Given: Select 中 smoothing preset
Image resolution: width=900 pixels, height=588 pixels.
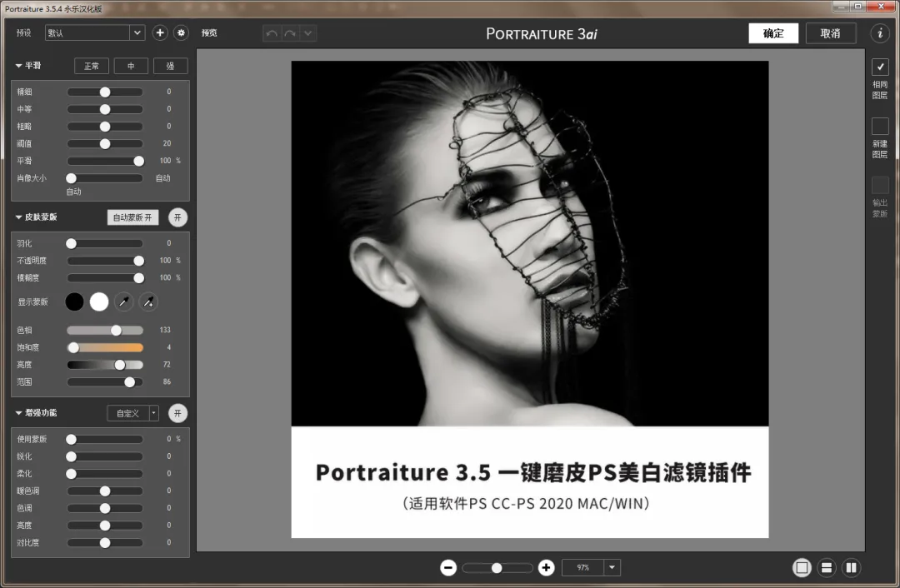Looking at the screenshot, I should [x=131, y=66].
